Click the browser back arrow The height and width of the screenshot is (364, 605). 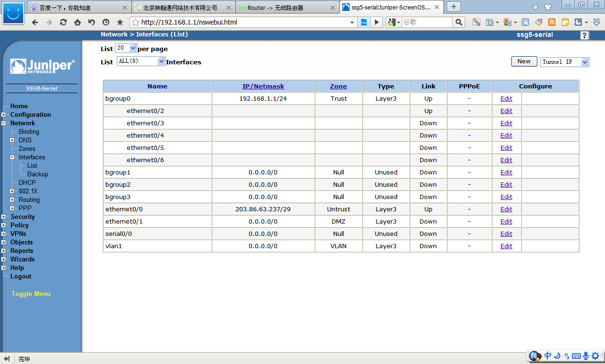35,22
